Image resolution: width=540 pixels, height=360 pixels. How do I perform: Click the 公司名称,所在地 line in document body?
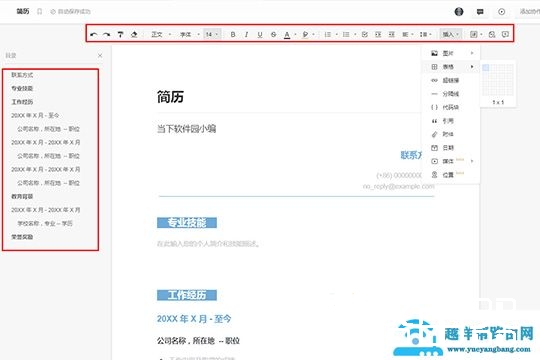[x=198, y=341]
